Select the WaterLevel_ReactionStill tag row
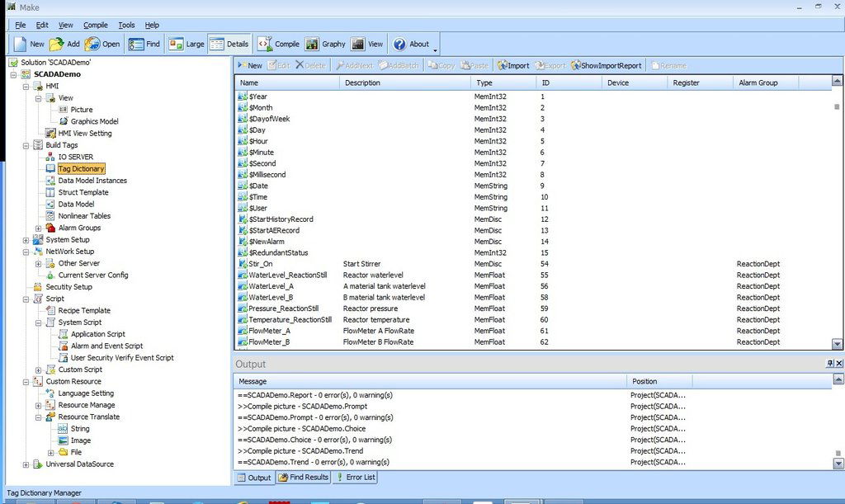The image size is (845, 504). (x=290, y=275)
